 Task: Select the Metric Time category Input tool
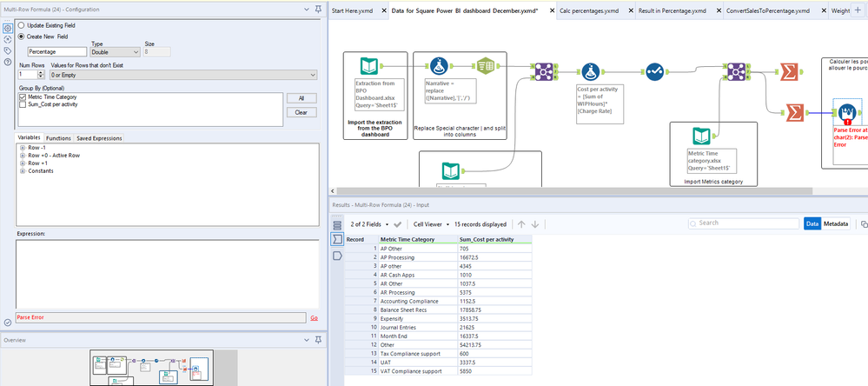[702, 136]
